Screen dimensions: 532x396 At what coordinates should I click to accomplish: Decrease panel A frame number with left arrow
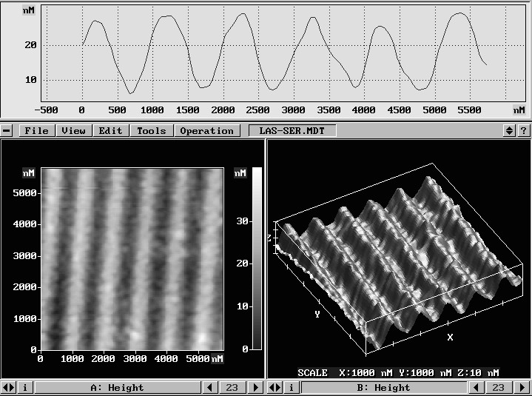pyautogui.click(x=211, y=387)
